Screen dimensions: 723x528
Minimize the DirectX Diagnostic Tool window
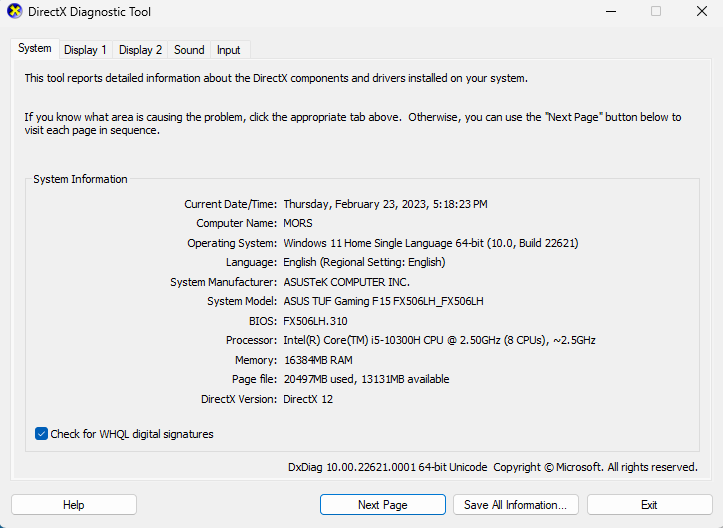(611, 11)
